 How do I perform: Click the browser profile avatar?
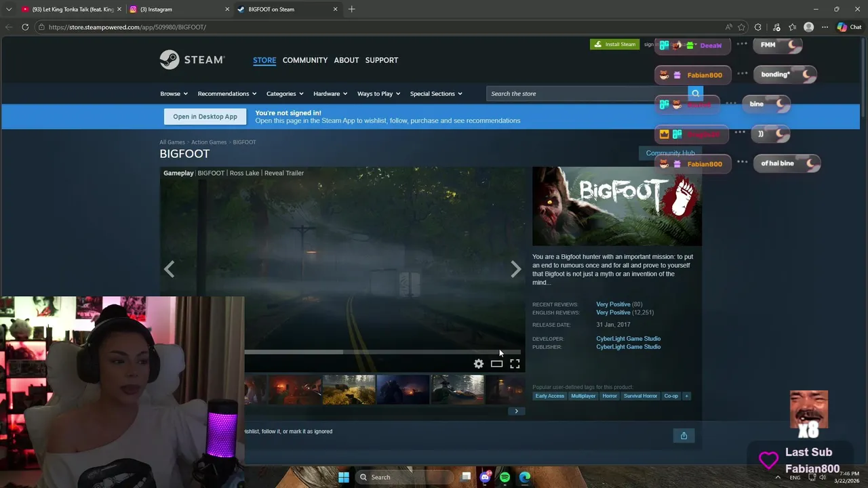pyautogui.click(x=808, y=27)
